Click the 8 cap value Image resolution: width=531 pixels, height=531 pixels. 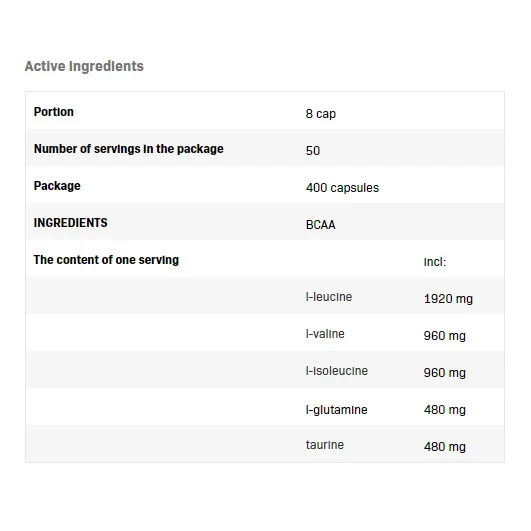321,114
